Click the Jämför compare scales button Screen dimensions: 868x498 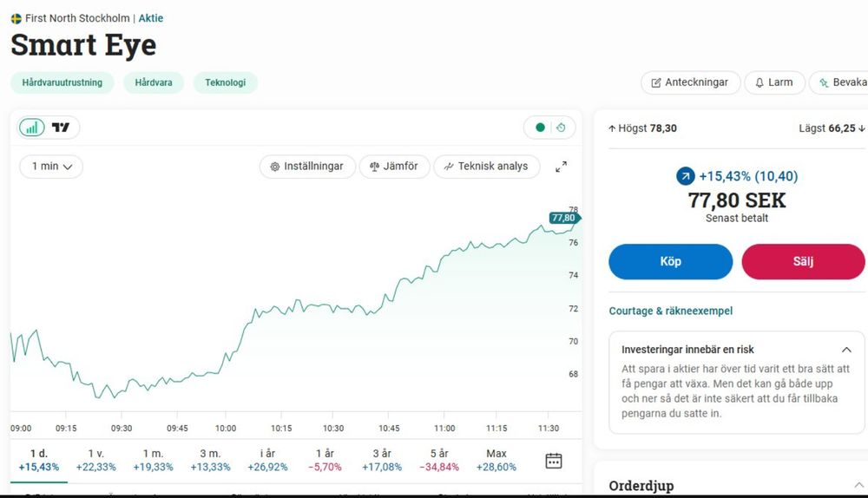[394, 166]
